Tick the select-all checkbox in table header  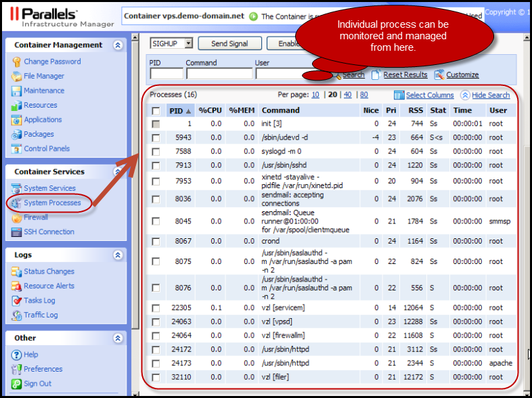pyautogui.click(x=156, y=111)
